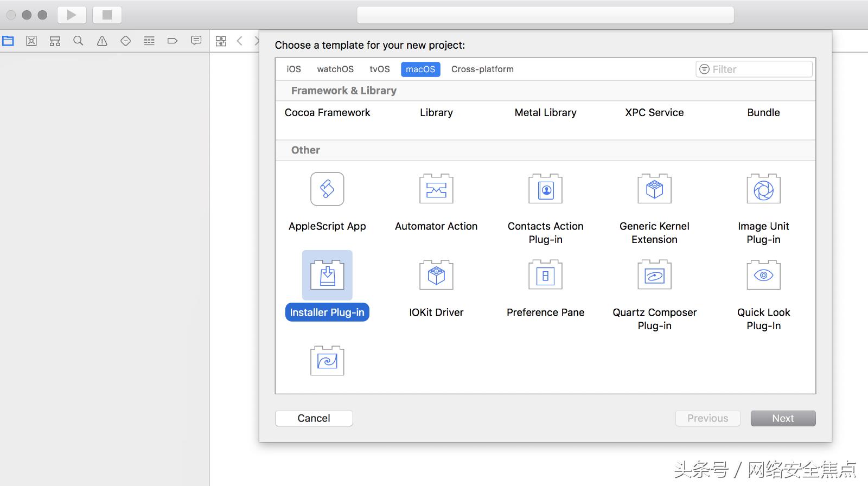
Task: Select the Generic Kernel Extension template icon
Action: click(655, 189)
